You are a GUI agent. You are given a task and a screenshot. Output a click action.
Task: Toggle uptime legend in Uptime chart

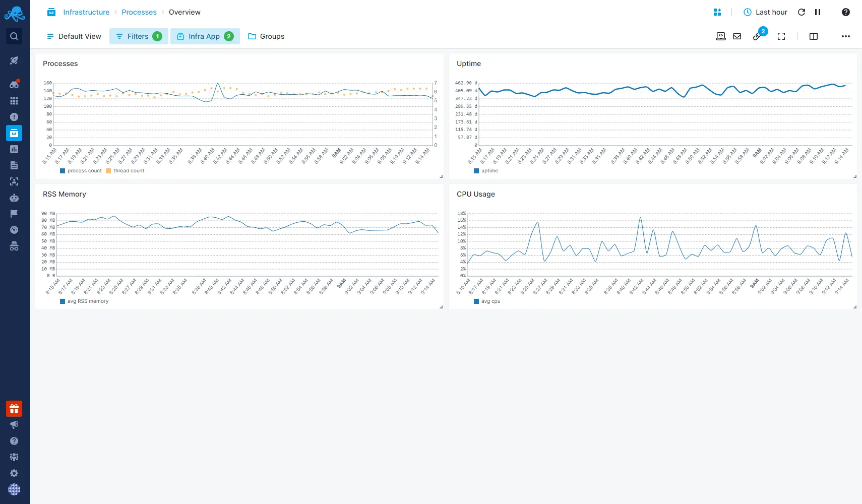click(x=486, y=171)
